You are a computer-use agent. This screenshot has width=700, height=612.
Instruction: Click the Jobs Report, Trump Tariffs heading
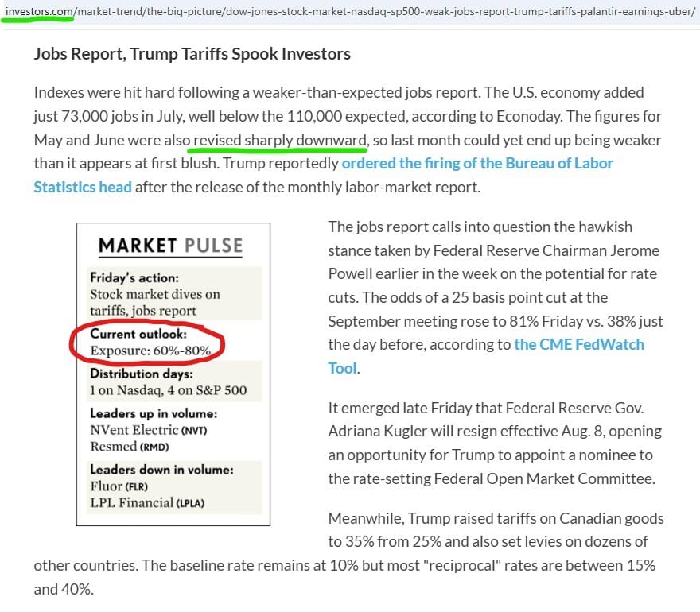[x=192, y=53]
